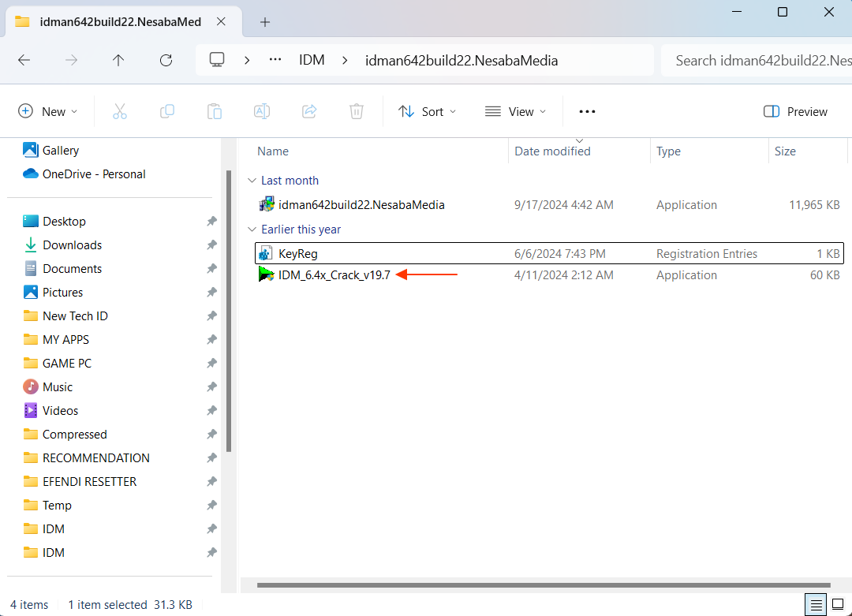The height and width of the screenshot is (616, 852).
Task: Sort by the Type column header
Action: click(668, 151)
